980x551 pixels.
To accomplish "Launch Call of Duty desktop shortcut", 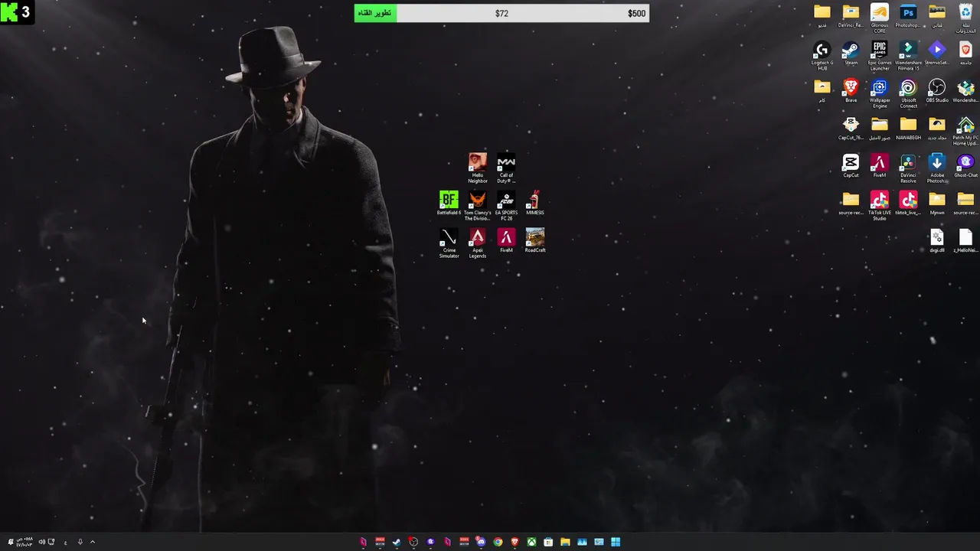I will coord(506,168).
